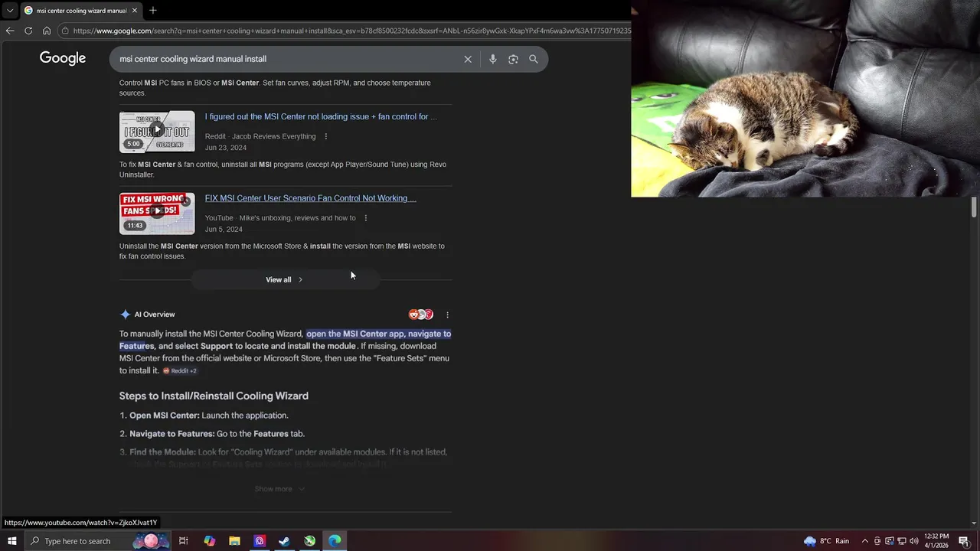This screenshot has width=980, height=551.
Task: Click the 'Steps to Install/Reinstall Cooling Wizard' heading
Action: tap(214, 396)
